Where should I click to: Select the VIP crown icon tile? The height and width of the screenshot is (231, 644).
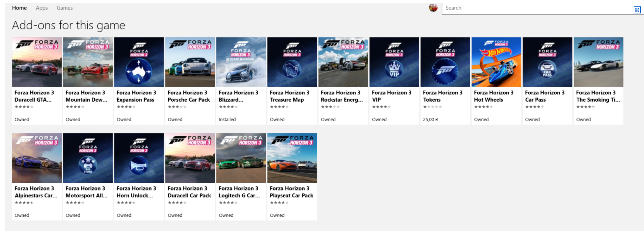(x=394, y=62)
